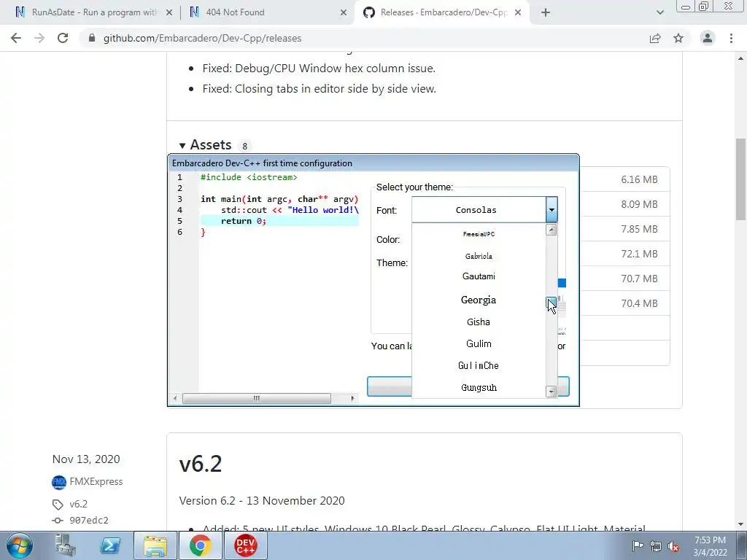Click the address bar URL

(x=203, y=38)
